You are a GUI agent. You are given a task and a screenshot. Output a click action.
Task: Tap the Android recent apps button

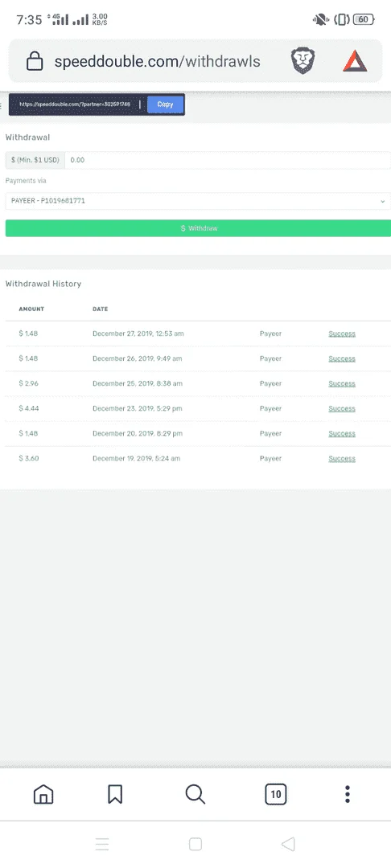click(102, 844)
